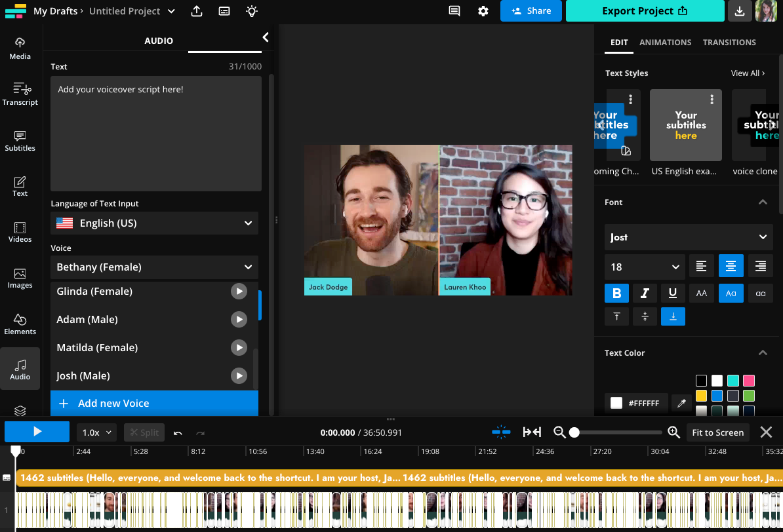
Task: Open the comments speech bubble icon
Action: coord(454,11)
